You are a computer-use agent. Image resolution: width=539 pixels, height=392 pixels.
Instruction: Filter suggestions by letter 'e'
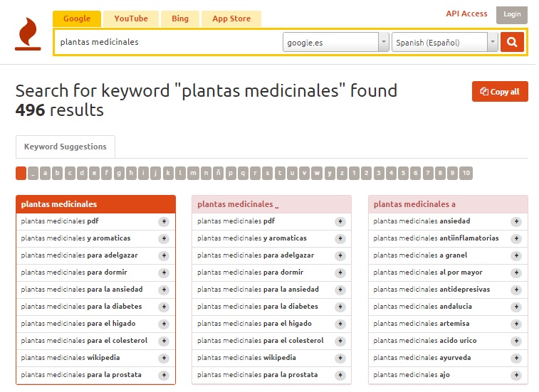95,174
